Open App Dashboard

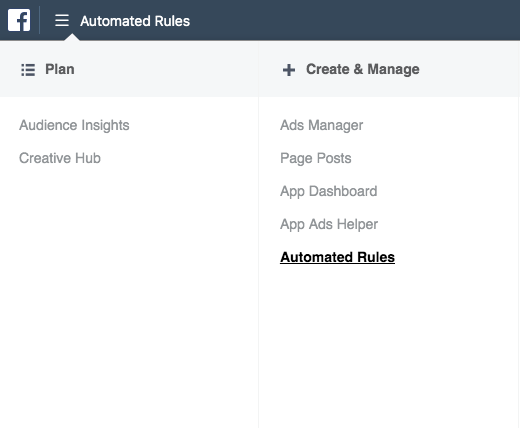[x=329, y=191]
